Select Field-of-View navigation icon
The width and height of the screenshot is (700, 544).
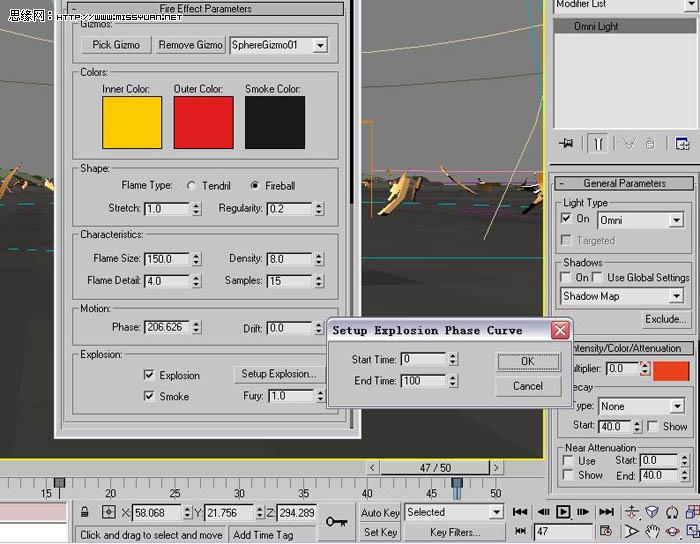[x=631, y=531]
